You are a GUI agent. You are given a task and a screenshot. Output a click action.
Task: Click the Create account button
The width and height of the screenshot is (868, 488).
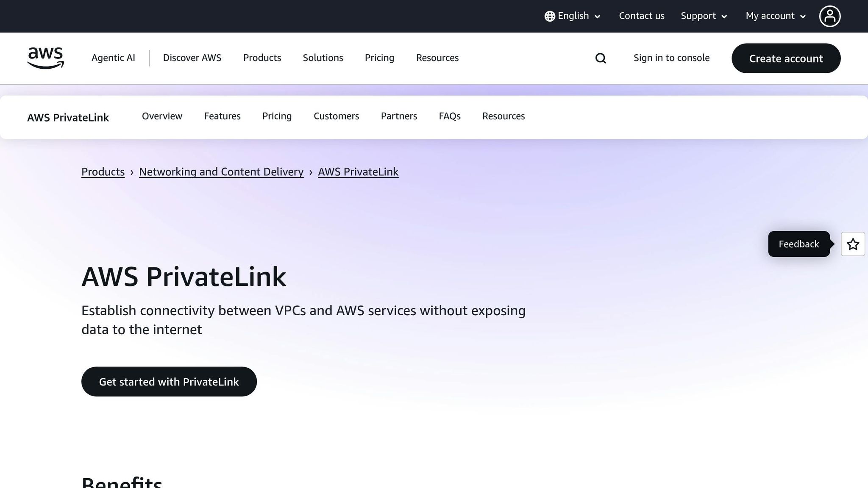tap(786, 58)
